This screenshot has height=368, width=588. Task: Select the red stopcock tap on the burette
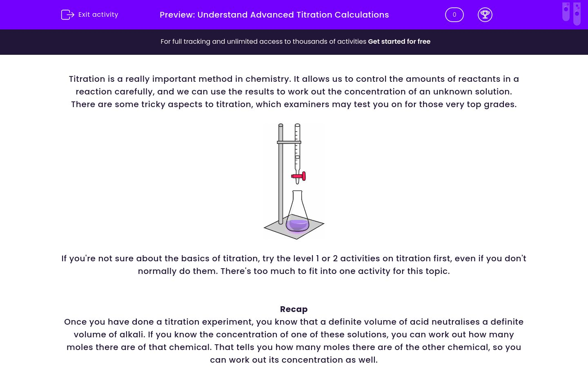[298, 176]
